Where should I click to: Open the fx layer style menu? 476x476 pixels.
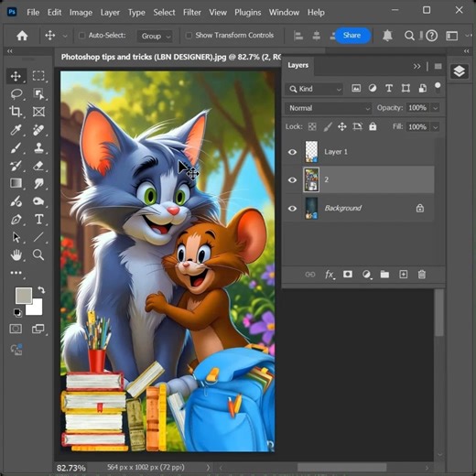(330, 275)
